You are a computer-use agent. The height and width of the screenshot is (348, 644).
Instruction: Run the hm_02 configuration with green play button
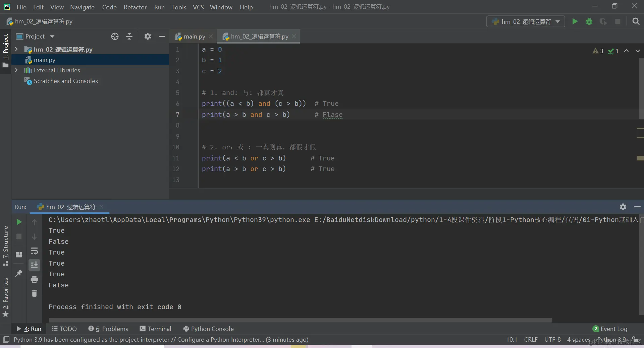(x=575, y=21)
